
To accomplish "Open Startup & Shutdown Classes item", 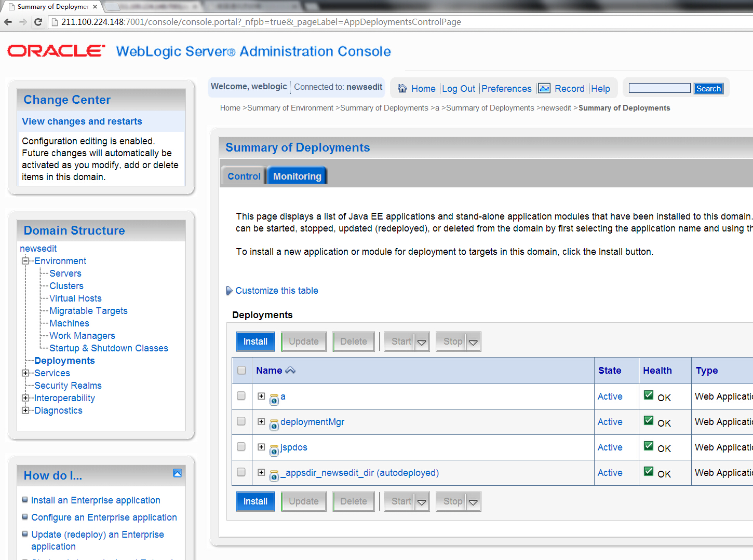I will [109, 348].
